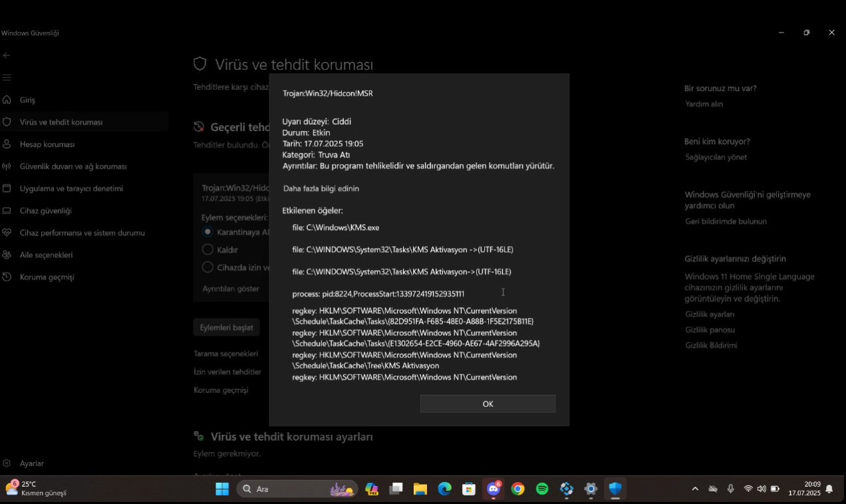Open Gizlilik ayarları link
Image resolution: width=846 pixels, height=504 pixels.
(x=710, y=314)
